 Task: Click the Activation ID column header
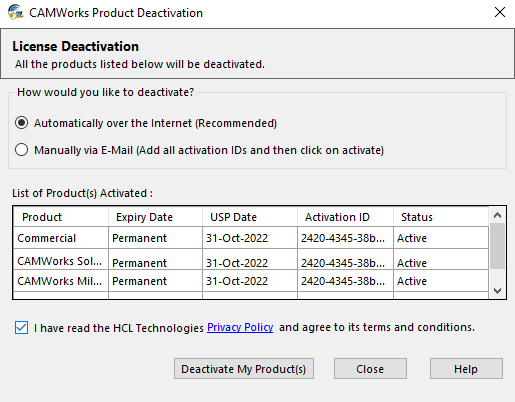345,217
